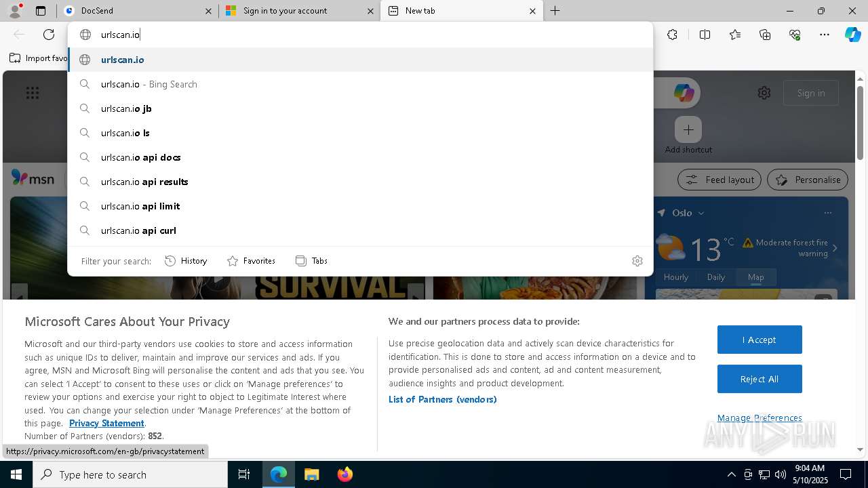Switch to Sign in to your account tab
Viewport: 868px width, 488px height.
[x=299, y=11]
